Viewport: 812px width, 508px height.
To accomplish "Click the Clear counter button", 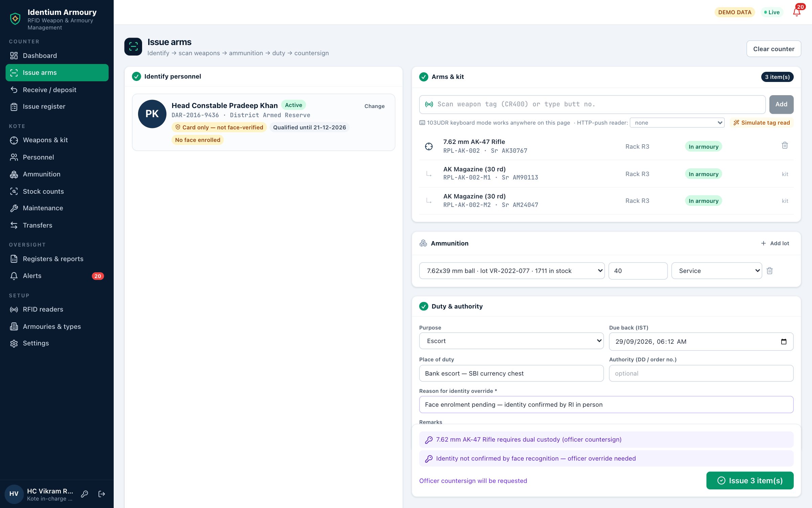I will 773,49.
